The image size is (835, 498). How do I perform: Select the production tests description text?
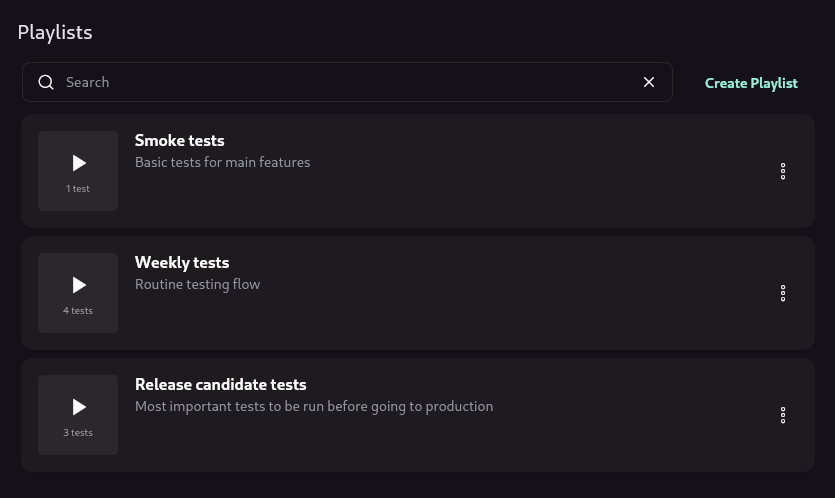tap(314, 406)
